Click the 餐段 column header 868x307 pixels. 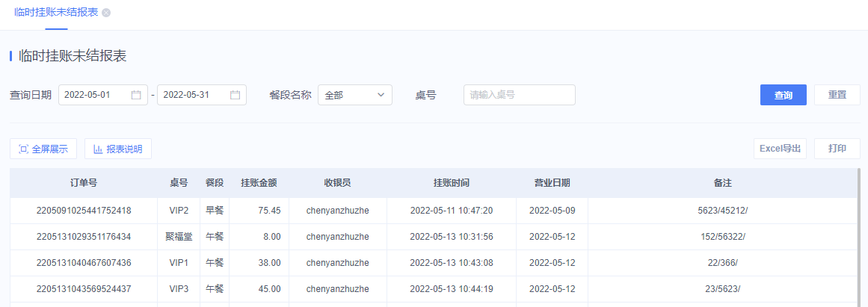coord(215,183)
